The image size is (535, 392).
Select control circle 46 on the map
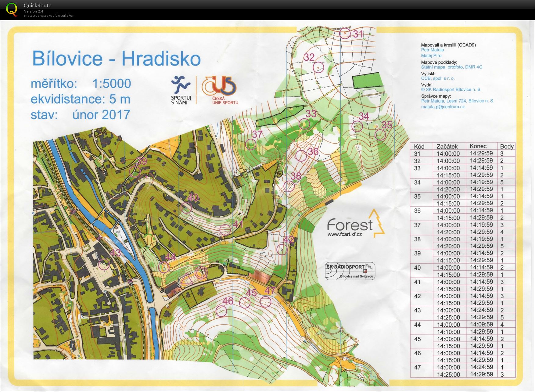pos(221,311)
